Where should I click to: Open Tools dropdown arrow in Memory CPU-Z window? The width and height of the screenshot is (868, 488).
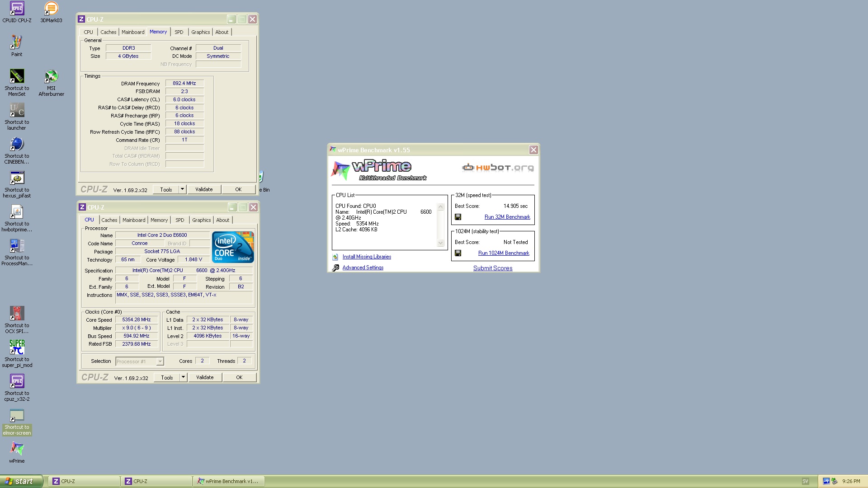pos(183,189)
